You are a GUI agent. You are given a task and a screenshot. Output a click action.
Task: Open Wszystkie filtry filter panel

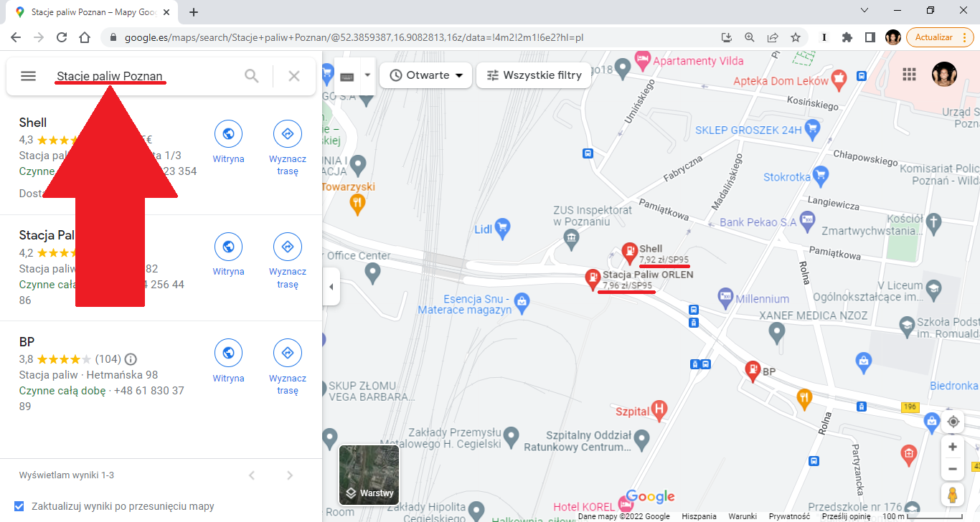[x=534, y=75]
